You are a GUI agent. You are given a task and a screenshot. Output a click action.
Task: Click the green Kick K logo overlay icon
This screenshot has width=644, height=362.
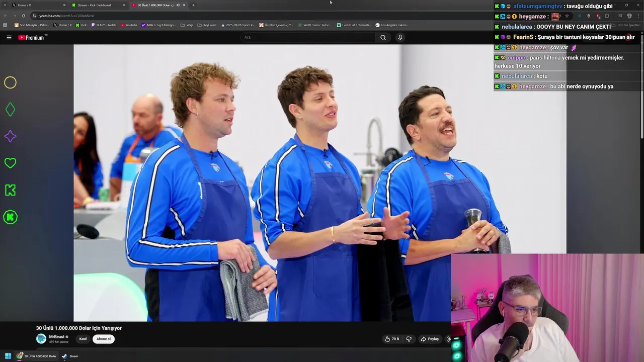click(x=10, y=190)
